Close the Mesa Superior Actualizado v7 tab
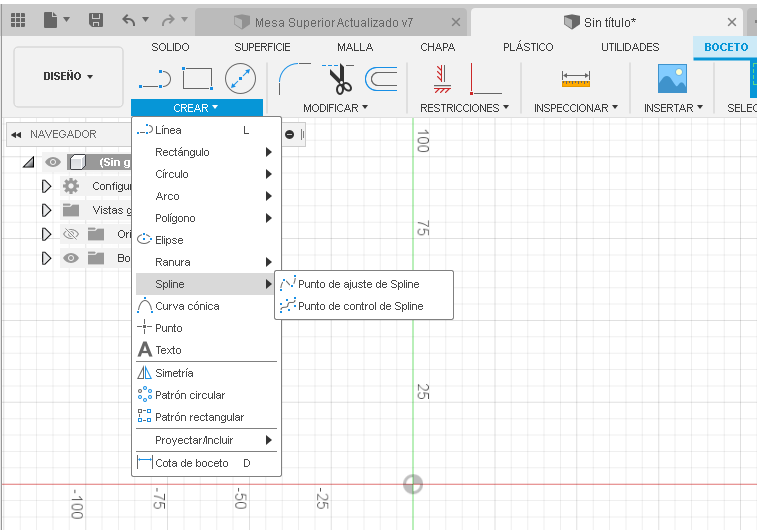 pos(455,22)
